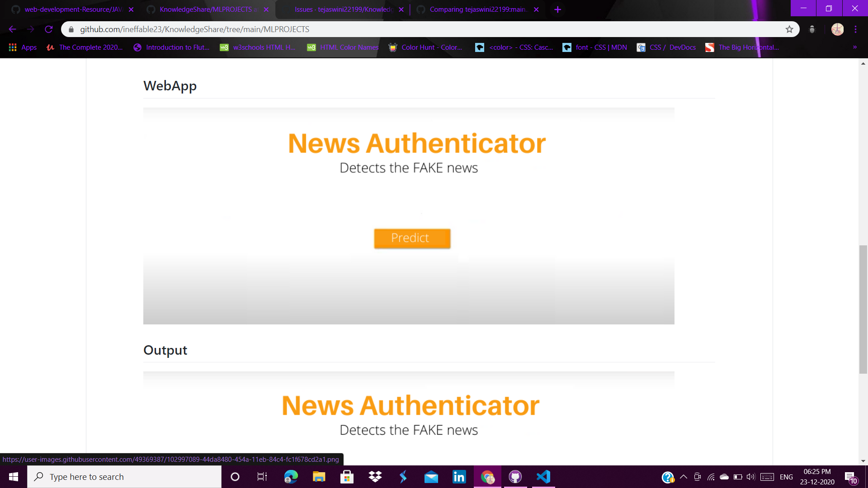The width and height of the screenshot is (868, 488).
Task: Navigate back to the previous page
Action: [x=12, y=29]
